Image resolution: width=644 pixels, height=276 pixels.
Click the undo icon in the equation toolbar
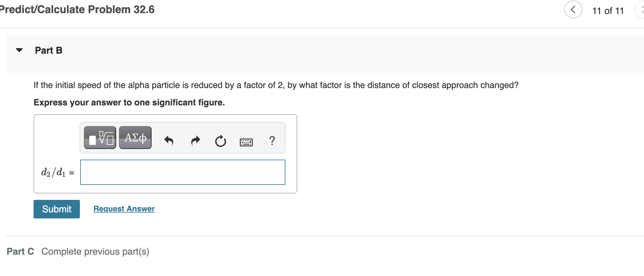[170, 140]
